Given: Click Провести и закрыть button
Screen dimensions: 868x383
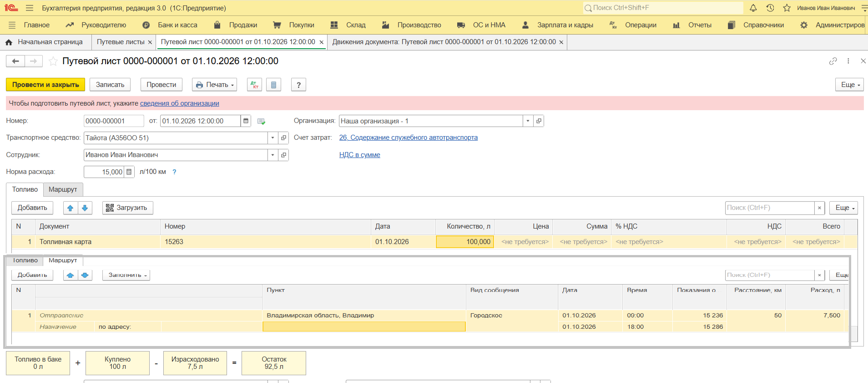Looking at the screenshot, I should coord(45,85).
